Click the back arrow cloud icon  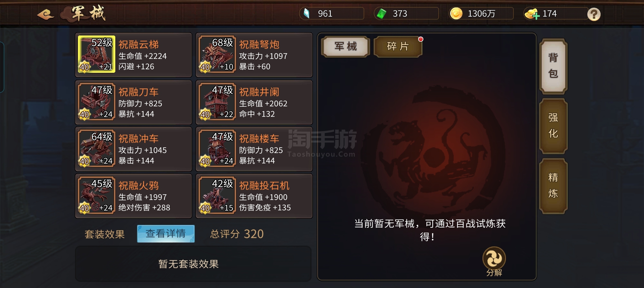coord(46,14)
